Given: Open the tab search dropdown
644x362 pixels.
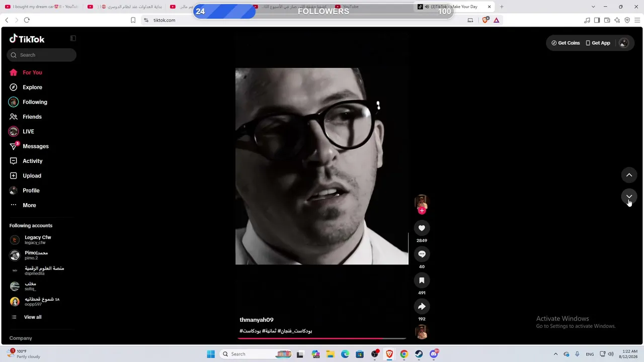Looking at the screenshot, I should [x=593, y=7].
